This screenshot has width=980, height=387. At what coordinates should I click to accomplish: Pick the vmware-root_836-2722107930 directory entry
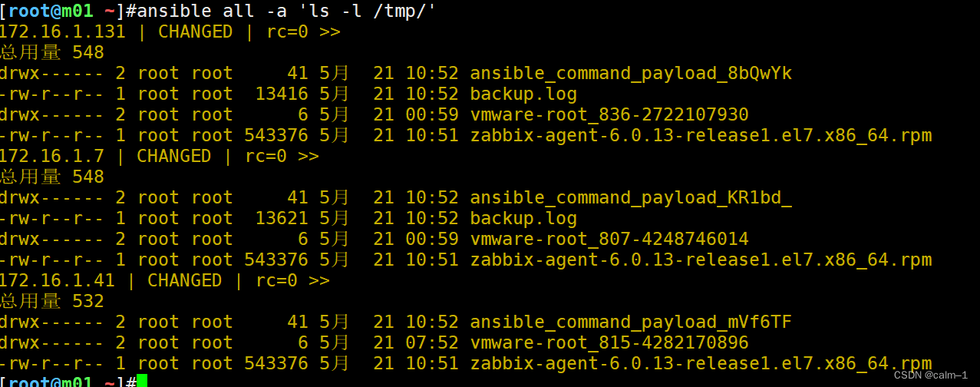point(609,114)
